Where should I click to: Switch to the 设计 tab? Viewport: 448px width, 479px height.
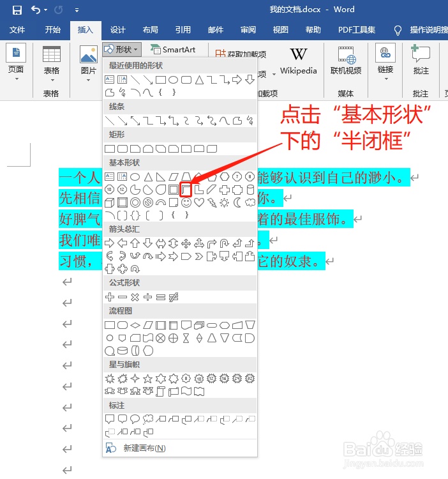tap(118, 30)
